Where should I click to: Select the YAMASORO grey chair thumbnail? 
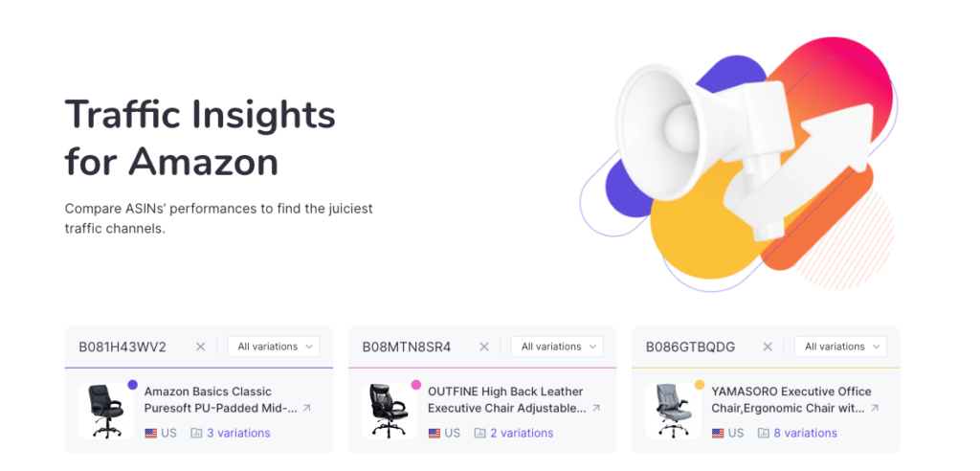click(x=673, y=411)
